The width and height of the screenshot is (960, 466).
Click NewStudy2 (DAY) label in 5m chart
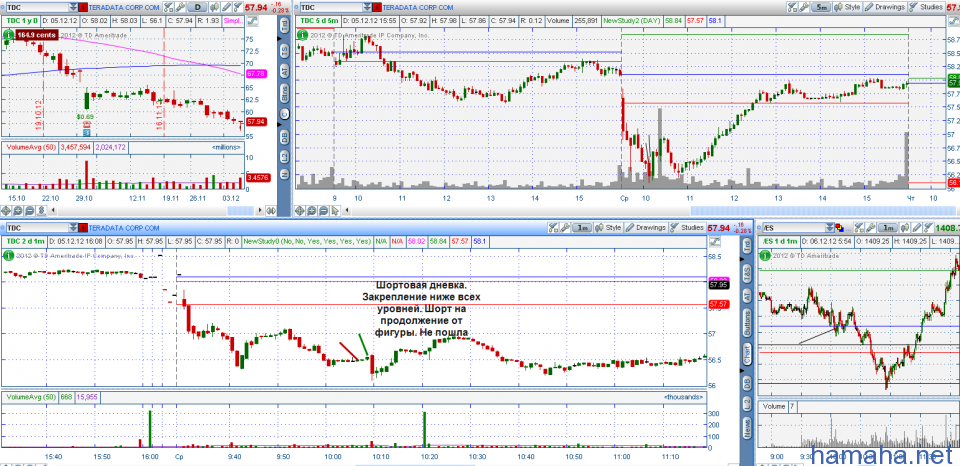pos(630,20)
